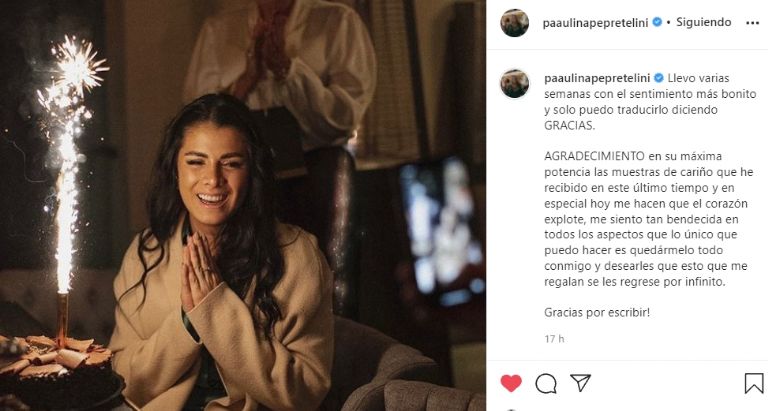Click the AGRADECIMIENTO paragraph in the caption
Image resolution: width=768 pixels, height=411 pixels.
(x=649, y=219)
